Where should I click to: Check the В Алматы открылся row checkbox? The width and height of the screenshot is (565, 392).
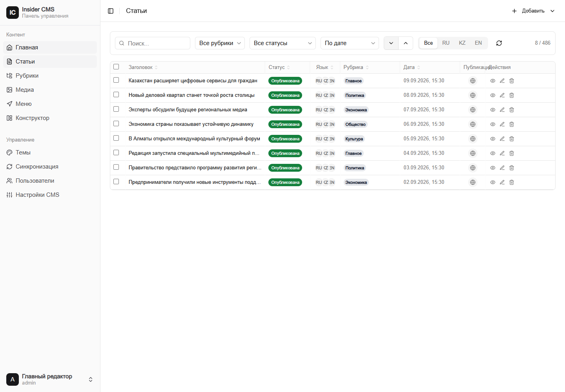116,138
